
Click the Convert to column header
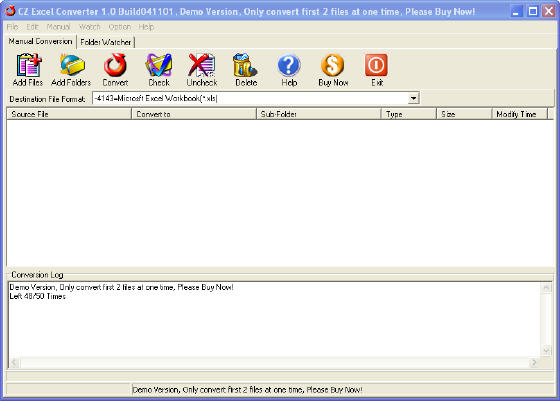194,114
